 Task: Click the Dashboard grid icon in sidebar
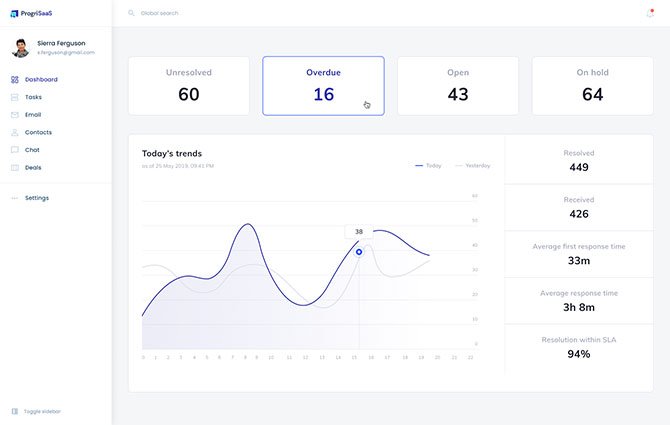tap(14, 79)
